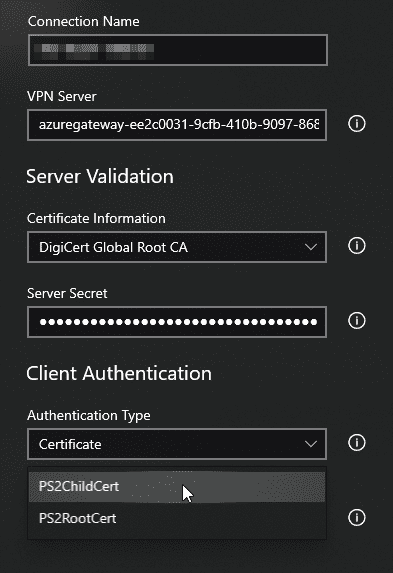The width and height of the screenshot is (393, 573).
Task: Click the Connection Name label
Action: [84, 22]
